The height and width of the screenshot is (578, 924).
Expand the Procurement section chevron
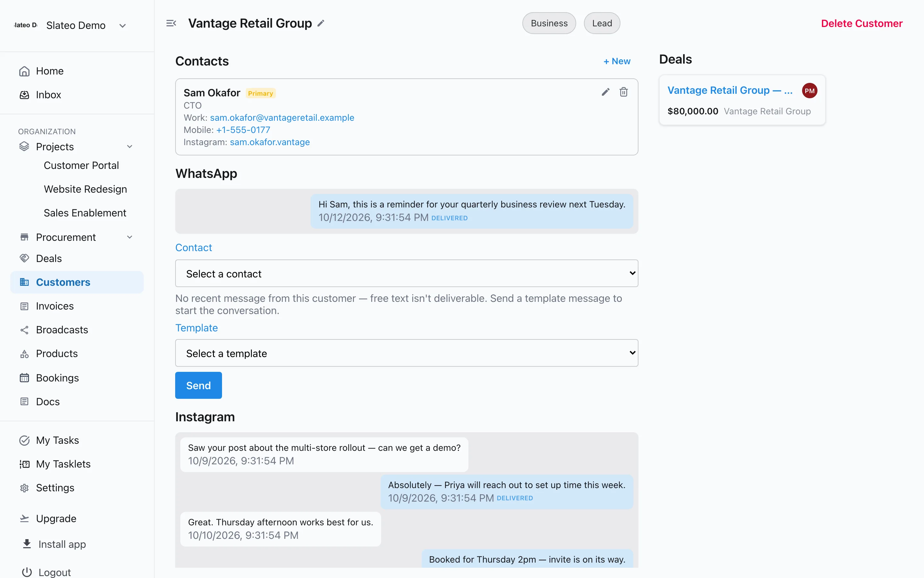pos(130,237)
